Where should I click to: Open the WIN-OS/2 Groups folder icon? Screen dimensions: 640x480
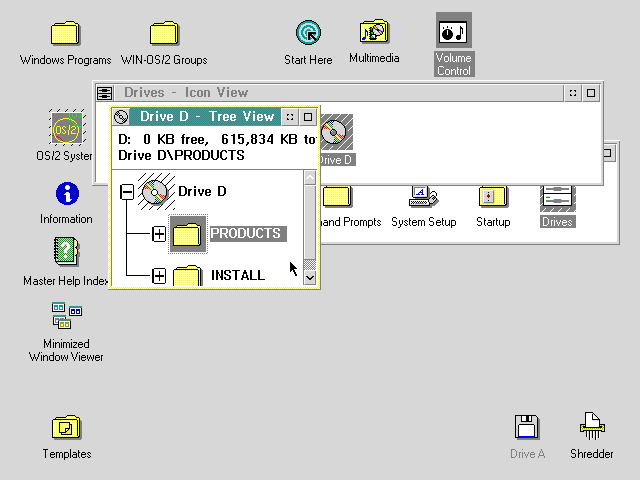164,33
